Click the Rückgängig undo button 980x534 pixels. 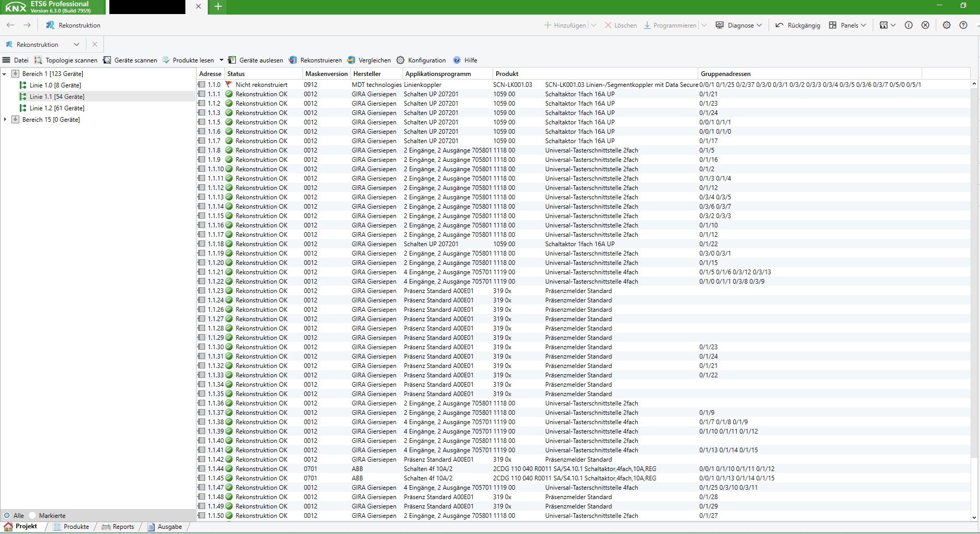point(797,25)
